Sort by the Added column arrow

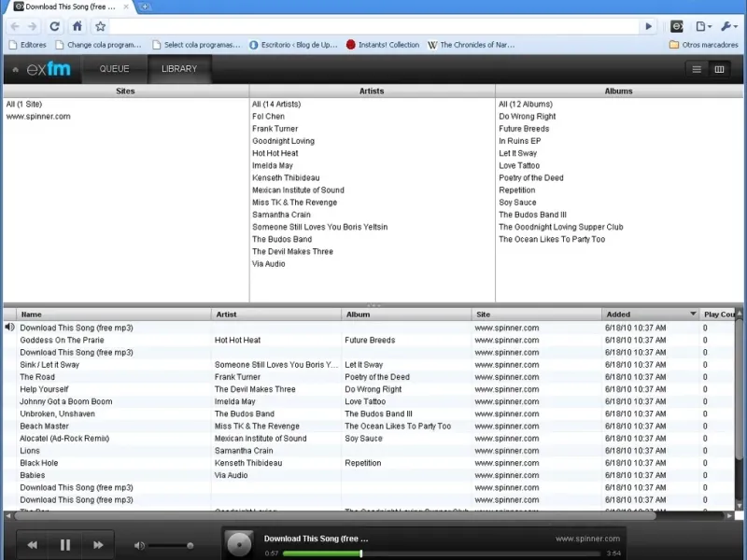click(693, 314)
